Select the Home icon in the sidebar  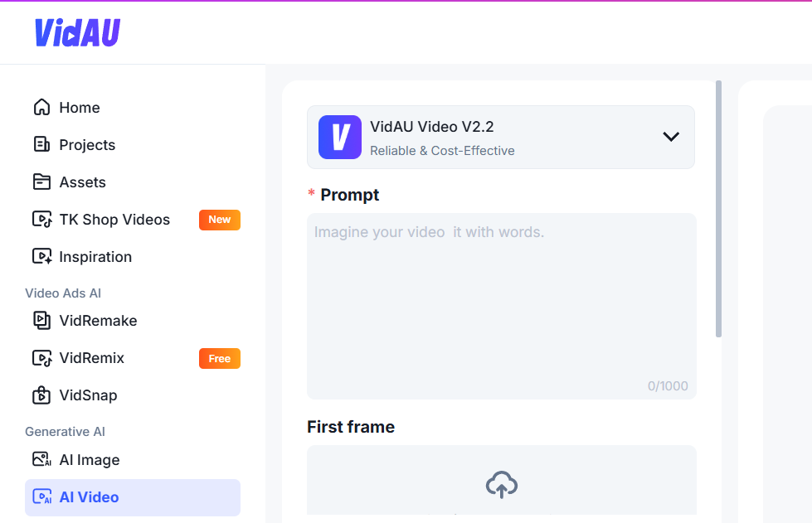(x=42, y=107)
